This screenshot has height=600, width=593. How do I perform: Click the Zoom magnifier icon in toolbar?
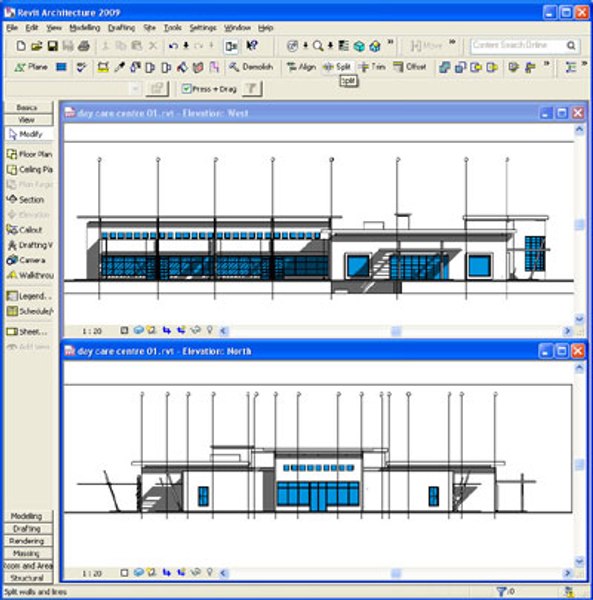pos(318,46)
